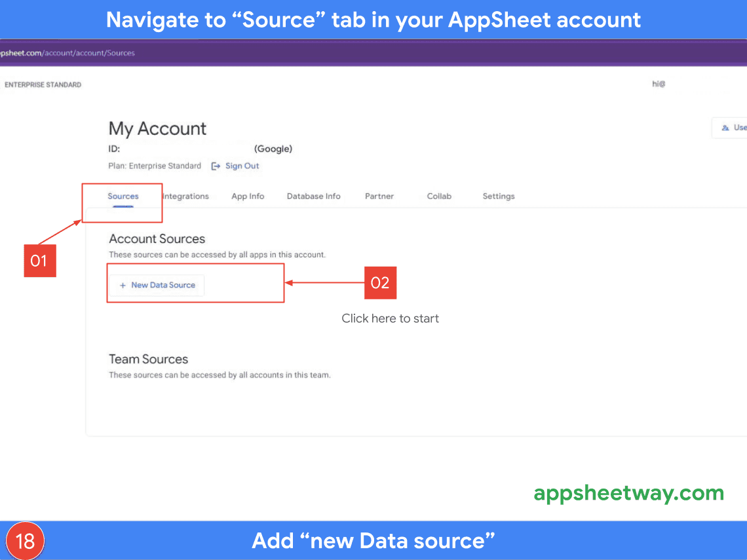
Task: Click the ENTERPRISE STANDARD label
Action: pyautogui.click(x=43, y=85)
